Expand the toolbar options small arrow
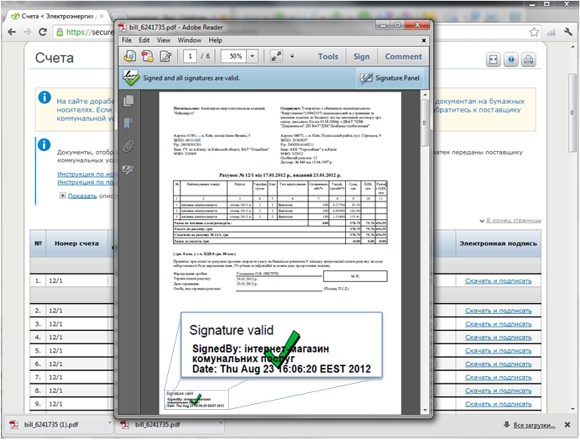This screenshot has height=440, width=580. (292, 56)
